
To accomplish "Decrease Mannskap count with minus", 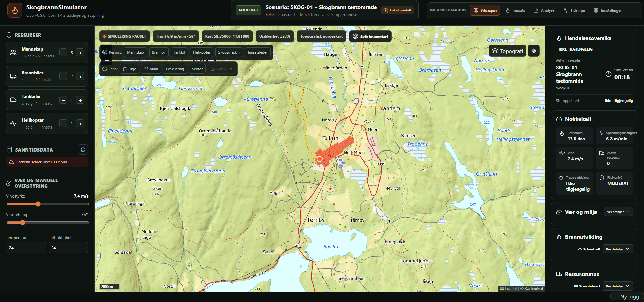I will pos(63,53).
